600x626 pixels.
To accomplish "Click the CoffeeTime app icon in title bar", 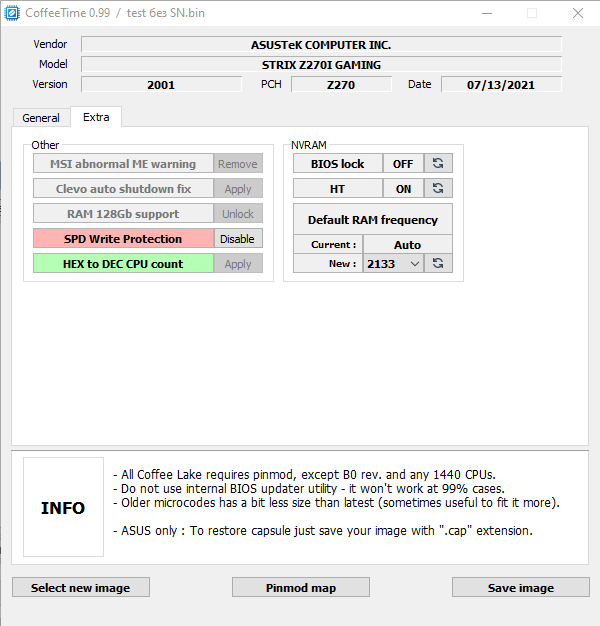I will (12, 13).
